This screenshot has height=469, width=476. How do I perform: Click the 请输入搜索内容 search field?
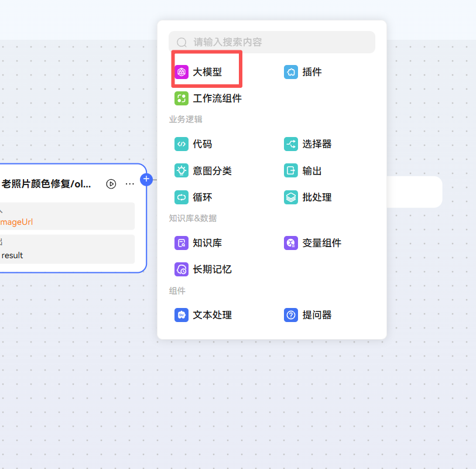tap(272, 42)
